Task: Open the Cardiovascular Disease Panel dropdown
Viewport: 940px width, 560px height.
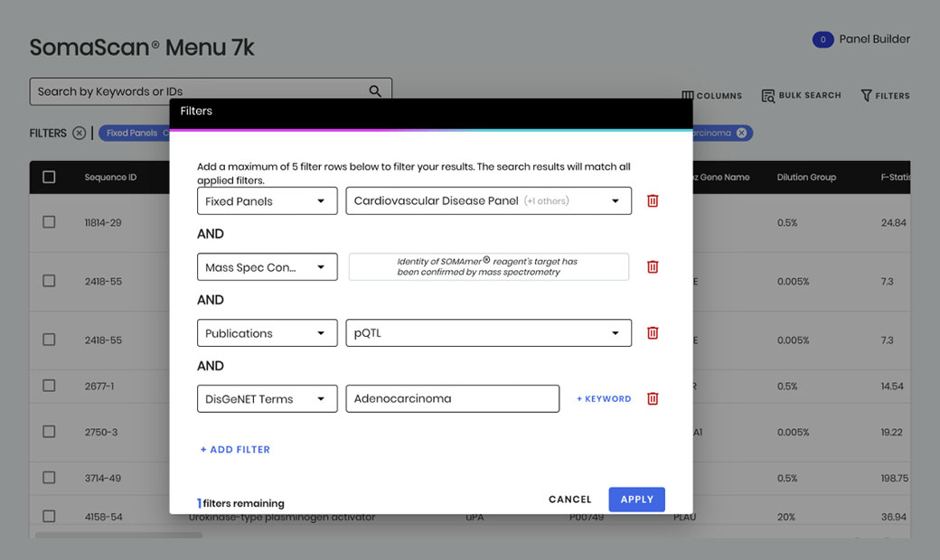Action: click(488, 201)
